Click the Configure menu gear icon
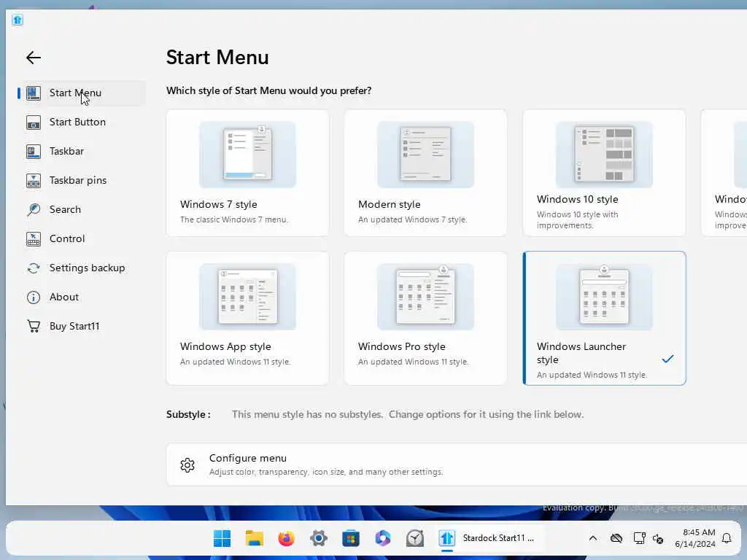Viewport: 747px width, 560px height. tap(187, 464)
